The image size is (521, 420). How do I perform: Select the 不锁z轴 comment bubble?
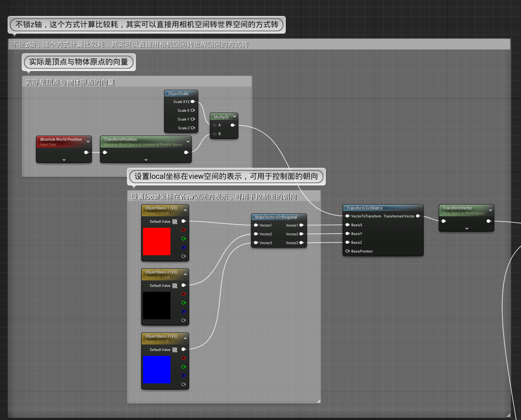146,25
